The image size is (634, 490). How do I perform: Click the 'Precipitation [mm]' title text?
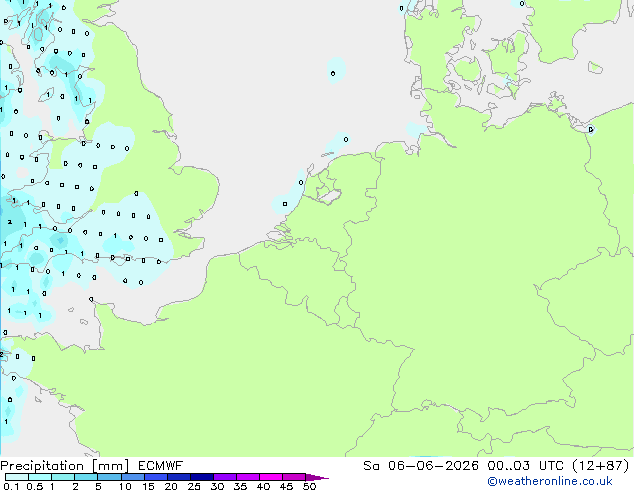(64, 466)
